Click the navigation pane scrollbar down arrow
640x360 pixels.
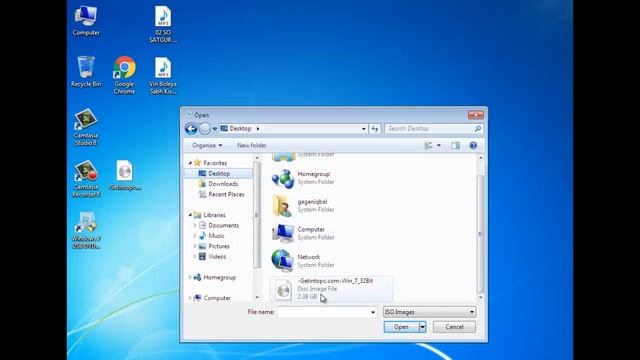pos(257,298)
